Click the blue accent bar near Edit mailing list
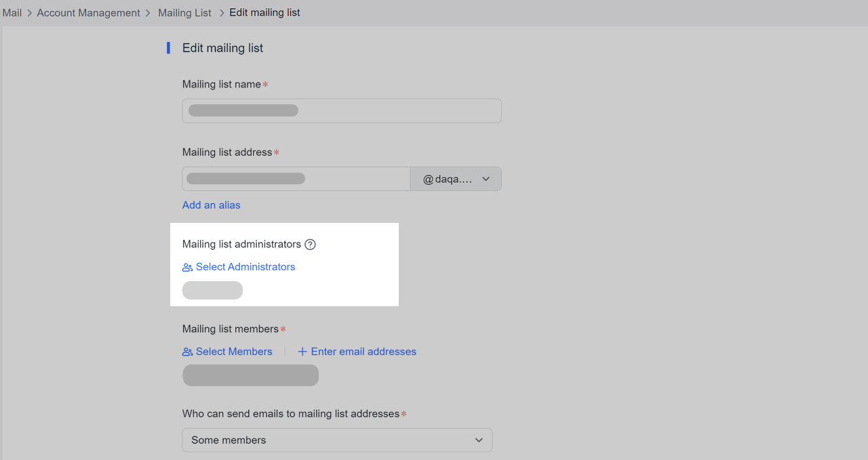The height and width of the screenshot is (460, 868). click(x=167, y=47)
